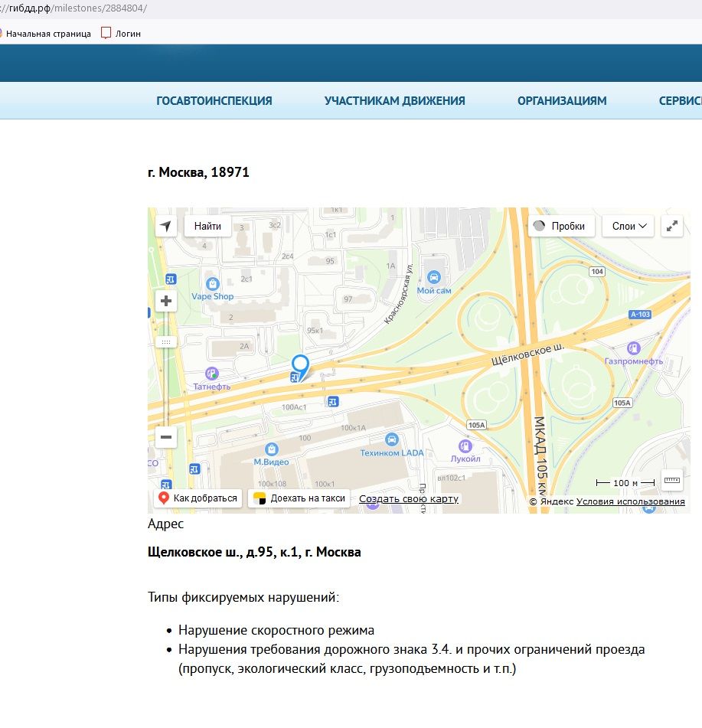Click the geolocation arrow on the map
The width and height of the screenshot is (702, 728).
166,226
